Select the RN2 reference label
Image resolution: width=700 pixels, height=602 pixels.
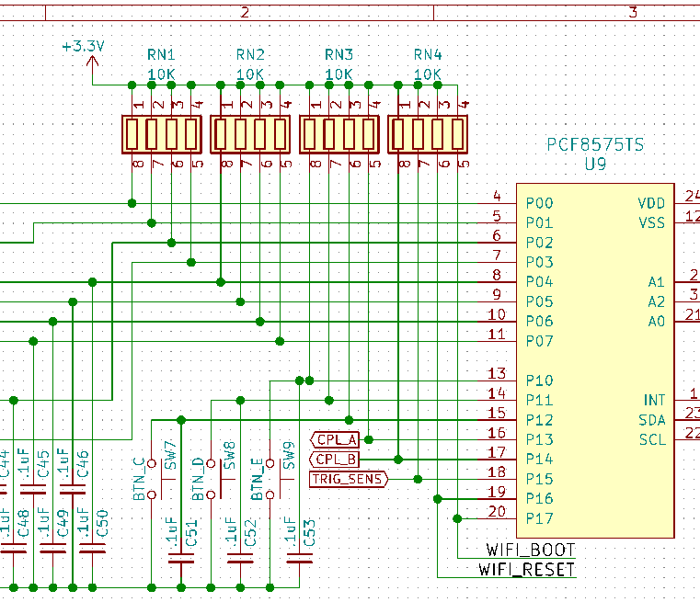[x=250, y=55]
